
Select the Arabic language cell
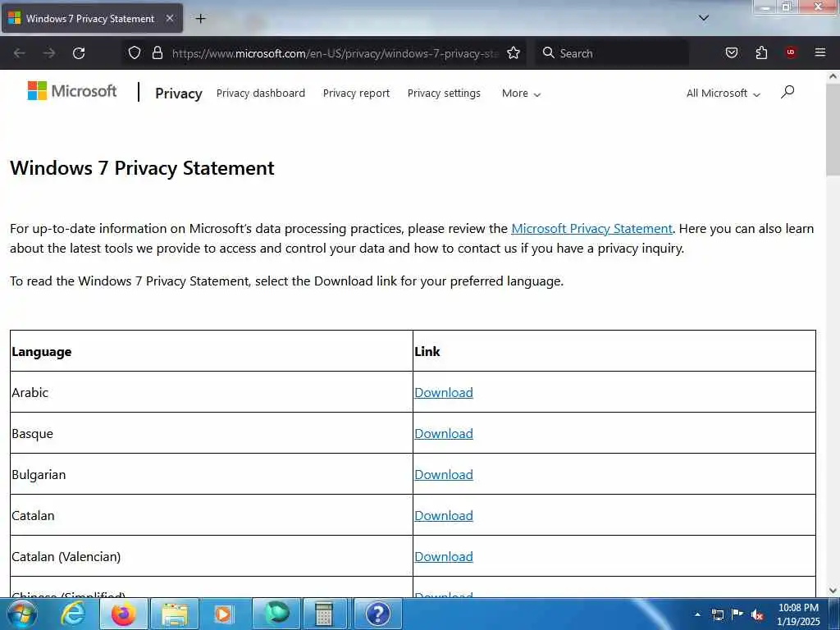pos(212,392)
